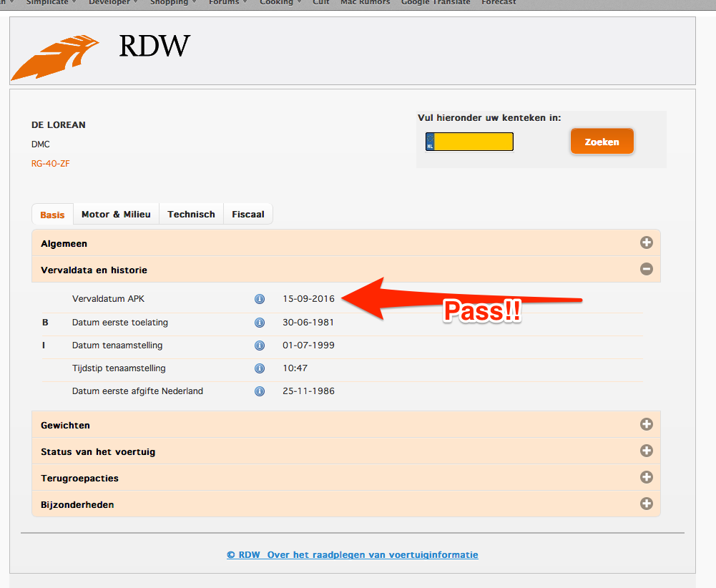Click info icon for Datum tenaamstelling

point(260,346)
